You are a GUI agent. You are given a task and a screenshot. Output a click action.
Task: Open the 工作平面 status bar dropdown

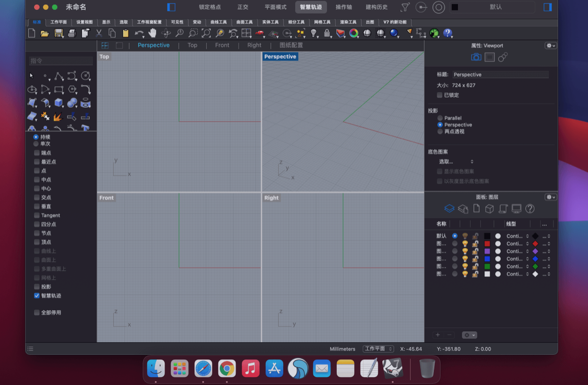(378, 349)
